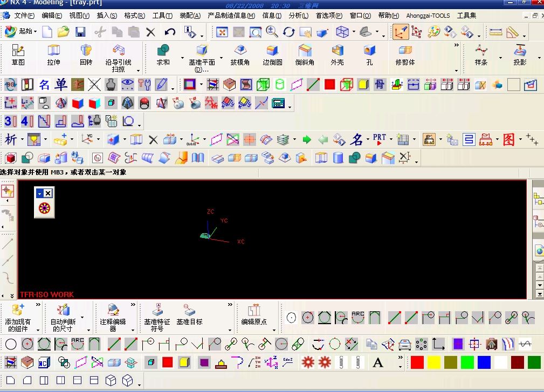544x392 pixels.
Task: Open the 基准平面 datum plane tool
Action: 202,58
